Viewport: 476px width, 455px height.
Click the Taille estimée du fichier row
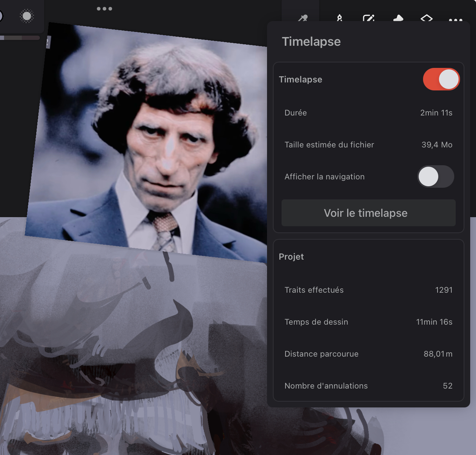pyautogui.click(x=368, y=145)
